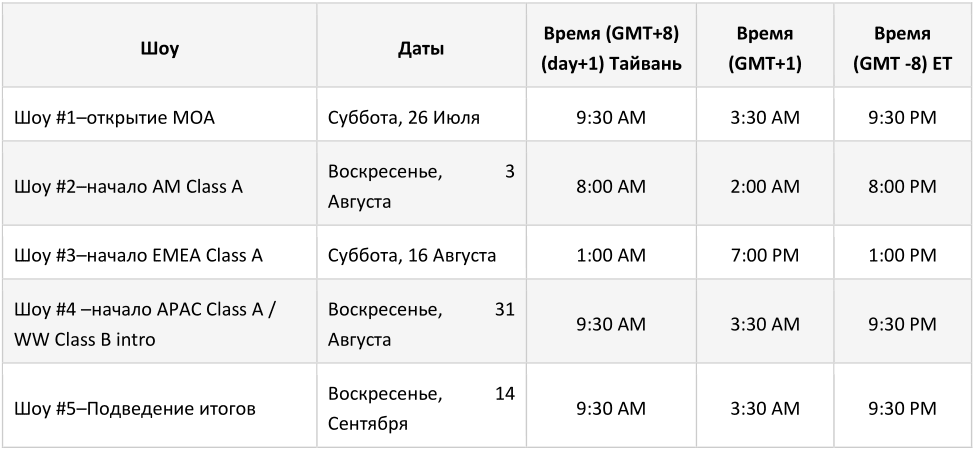Click the "Воскресенье, 3 Августа" date cell

pyautogui.click(x=421, y=186)
